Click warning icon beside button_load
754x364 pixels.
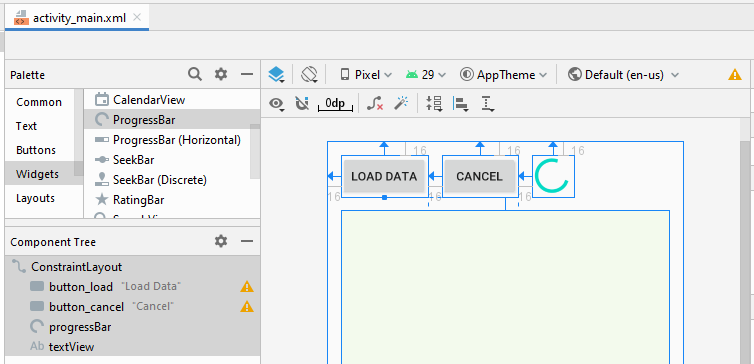coord(247,287)
